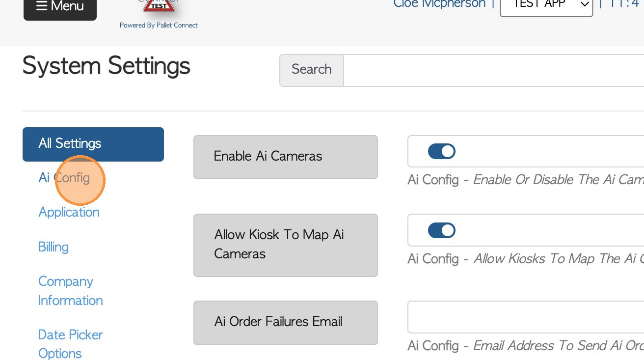The image size is (644, 360).
Task: Open the Billing settings category
Action: coord(54,247)
